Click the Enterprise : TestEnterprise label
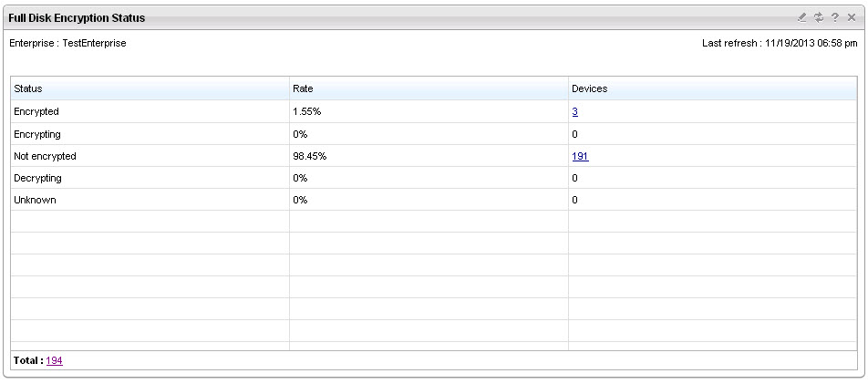Image resolution: width=868 pixels, height=384 pixels. pyautogui.click(x=67, y=43)
